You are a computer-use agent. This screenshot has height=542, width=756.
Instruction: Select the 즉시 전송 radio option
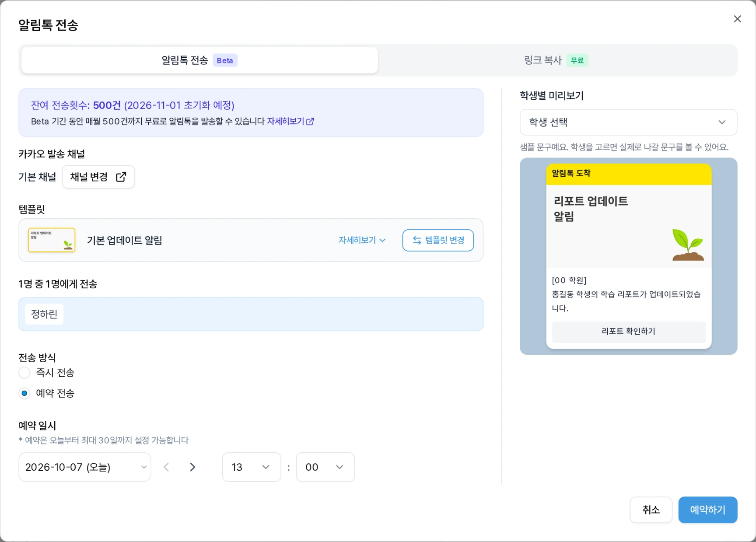pos(24,373)
